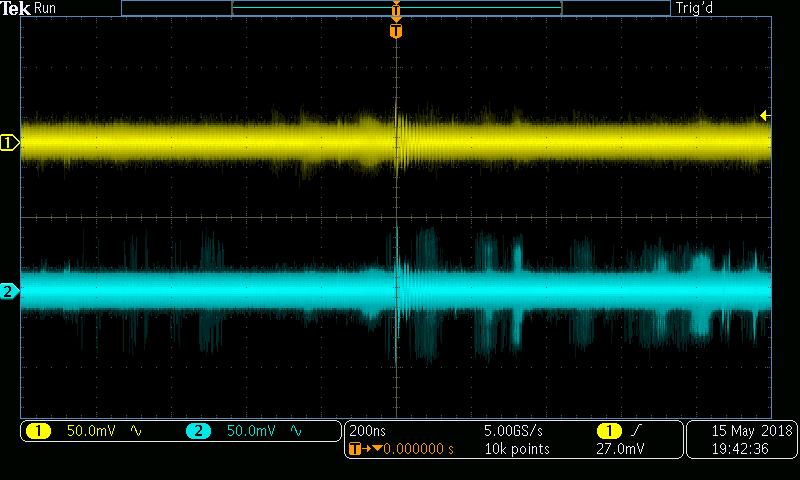Click channel 2 AC coupling symbol

tap(296, 431)
